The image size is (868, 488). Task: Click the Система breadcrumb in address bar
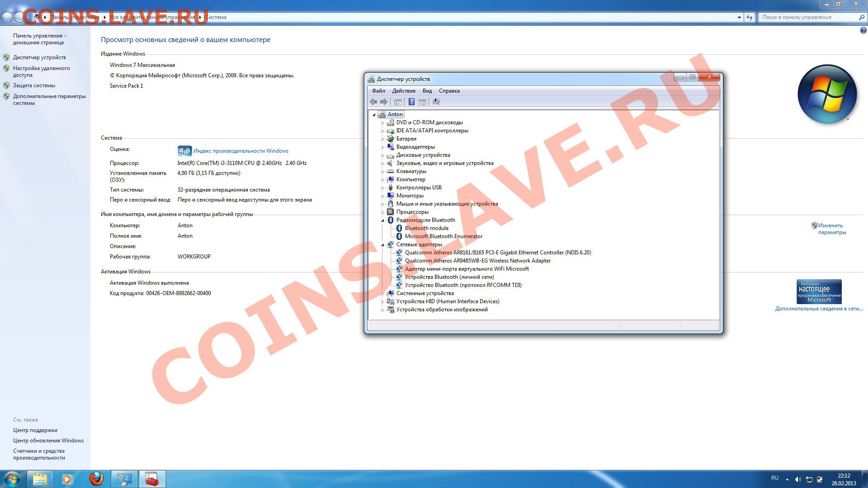point(216,17)
